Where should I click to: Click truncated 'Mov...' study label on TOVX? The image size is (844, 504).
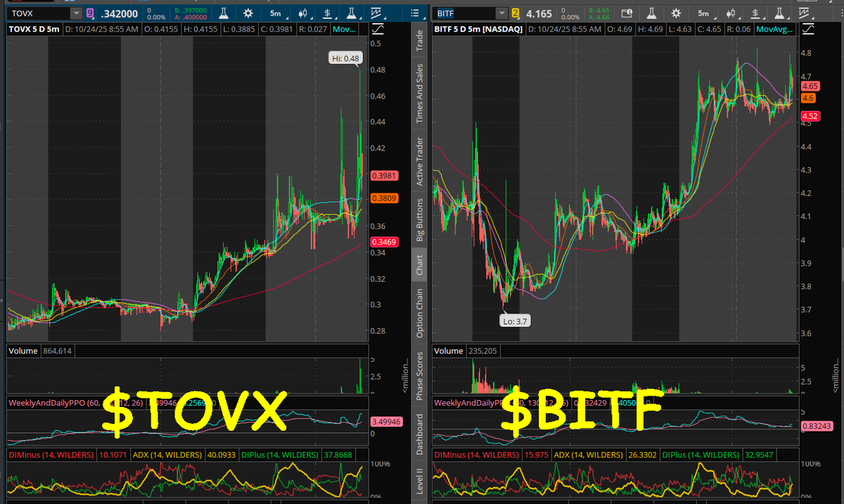[x=344, y=29]
